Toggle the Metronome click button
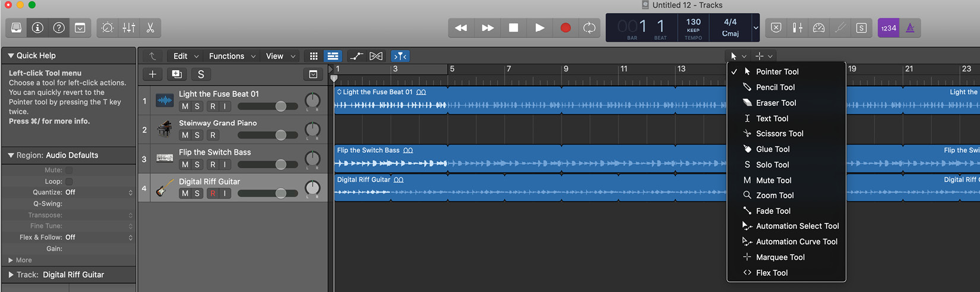This screenshot has width=980, height=292. click(910, 28)
